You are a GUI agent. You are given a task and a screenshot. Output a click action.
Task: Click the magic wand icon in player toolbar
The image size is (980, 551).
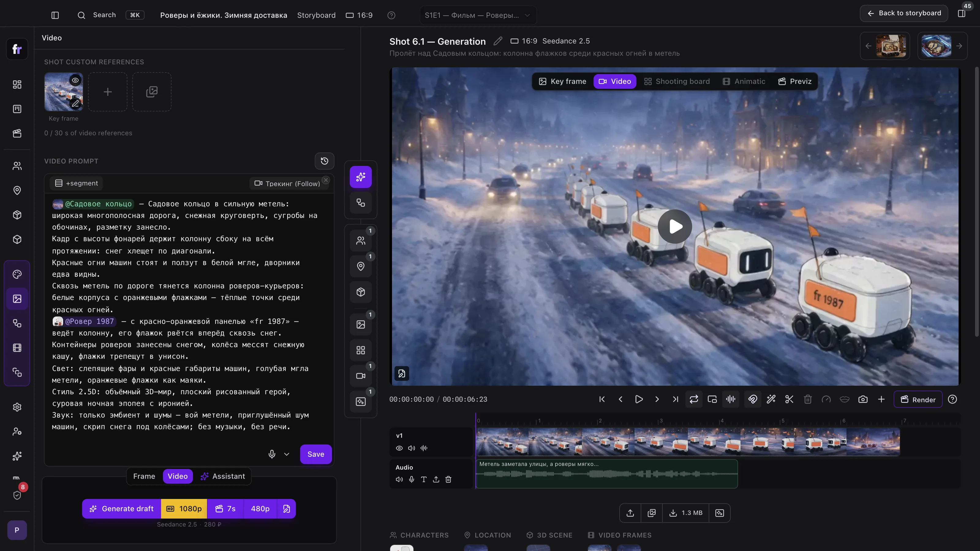pos(771,399)
